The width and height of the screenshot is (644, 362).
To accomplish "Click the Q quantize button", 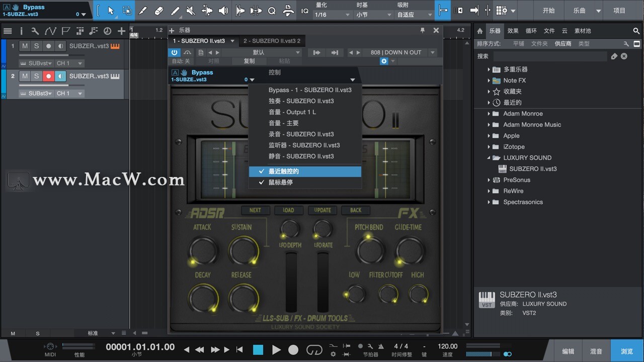I will tap(272, 11).
